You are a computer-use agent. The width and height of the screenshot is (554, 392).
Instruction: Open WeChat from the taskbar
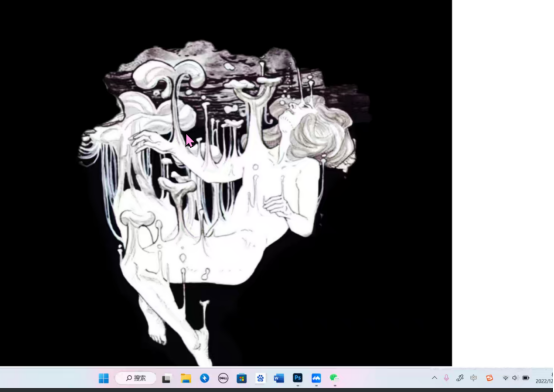[x=334, y=378]
